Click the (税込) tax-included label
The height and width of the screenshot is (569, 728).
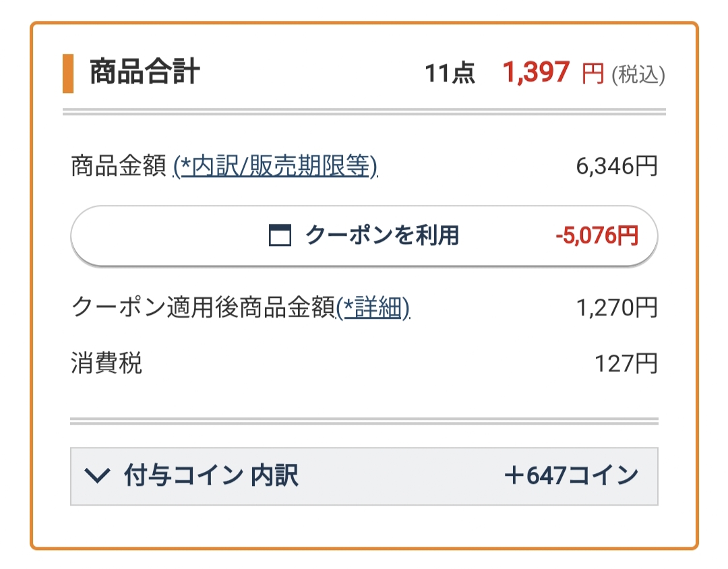pyautogui.click(x=638, y=74)
